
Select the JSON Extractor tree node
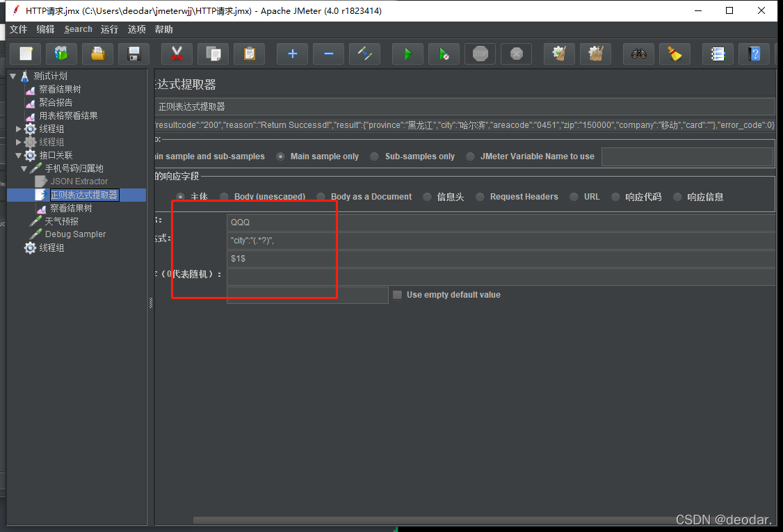[x=79, y=182]
